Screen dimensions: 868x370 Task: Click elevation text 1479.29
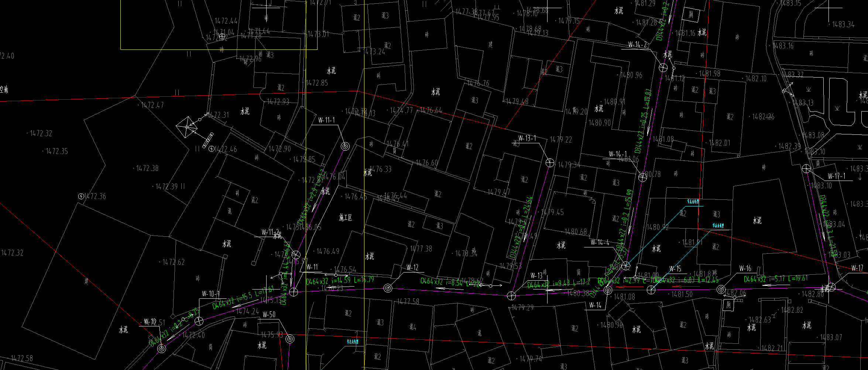click(x=522, y=308)
